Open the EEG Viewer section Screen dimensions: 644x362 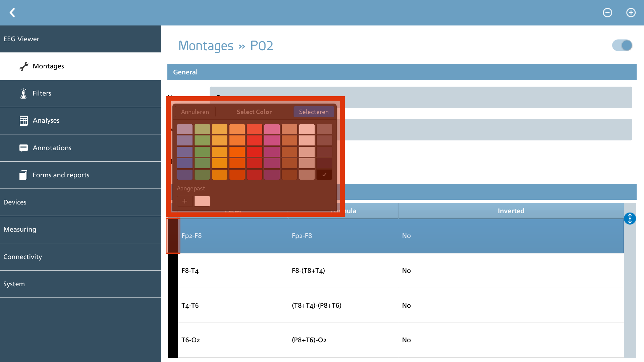point(80,39)
